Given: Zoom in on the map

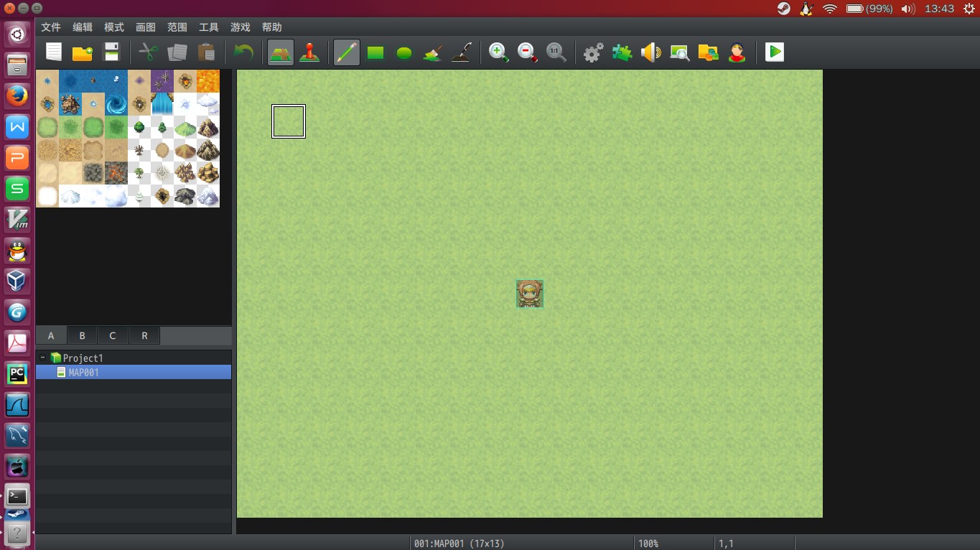Looking at the screenshot, I should pyautogui.click(x=499, y=52).
